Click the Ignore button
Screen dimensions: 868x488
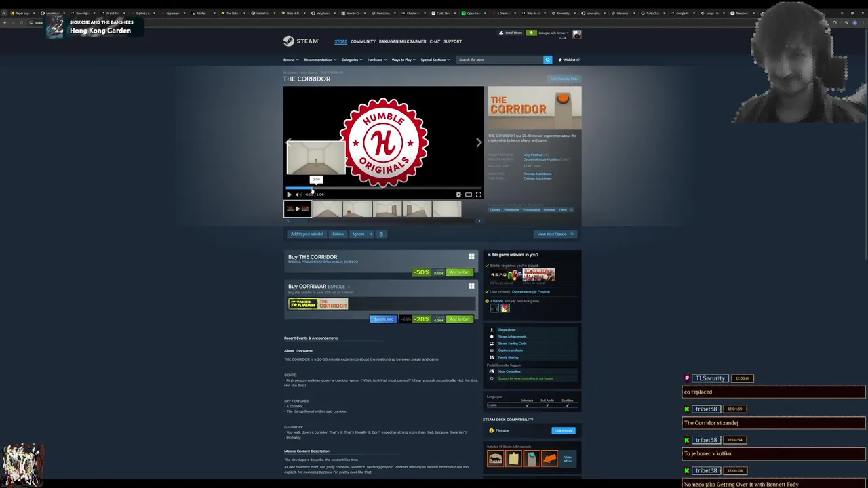pyautogui.click(x=358, y=234)
